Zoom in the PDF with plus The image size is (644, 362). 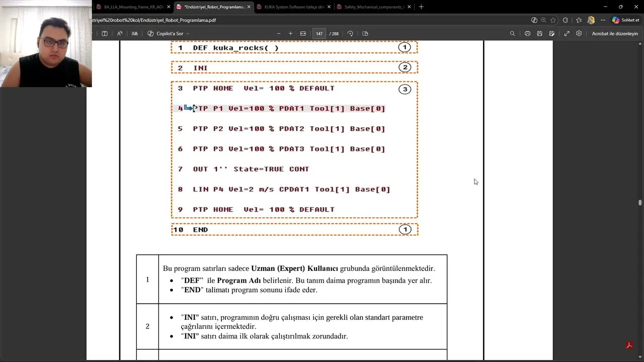point(290,34)
